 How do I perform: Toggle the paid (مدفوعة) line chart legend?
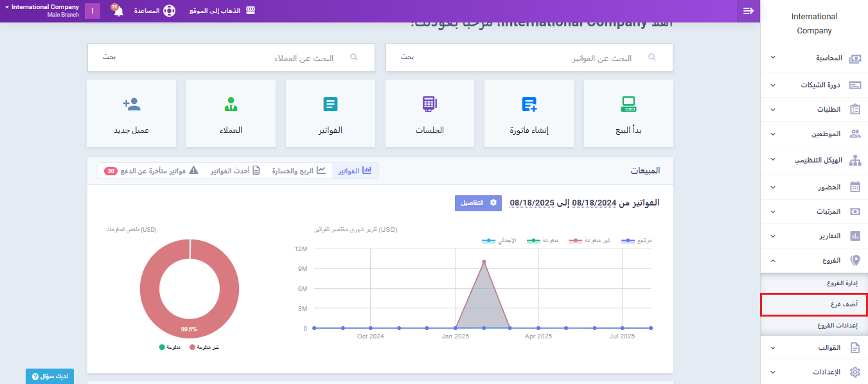tap(543, 241)
